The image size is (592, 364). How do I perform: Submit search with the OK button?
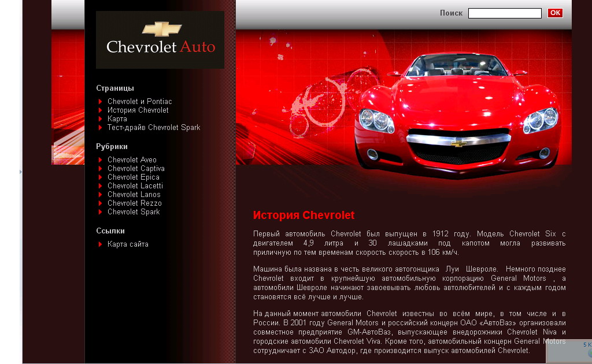pyautogui.click(x=555, y=13)
